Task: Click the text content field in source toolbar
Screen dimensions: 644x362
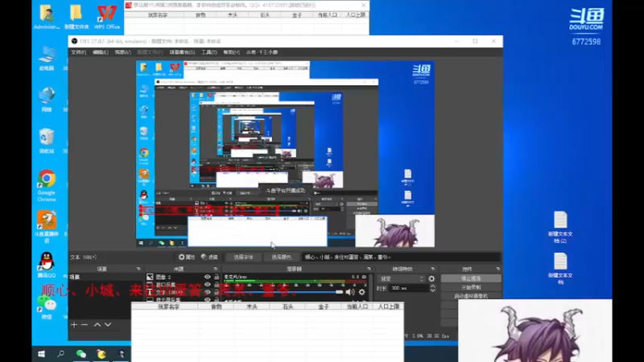Action: [401, 257]
